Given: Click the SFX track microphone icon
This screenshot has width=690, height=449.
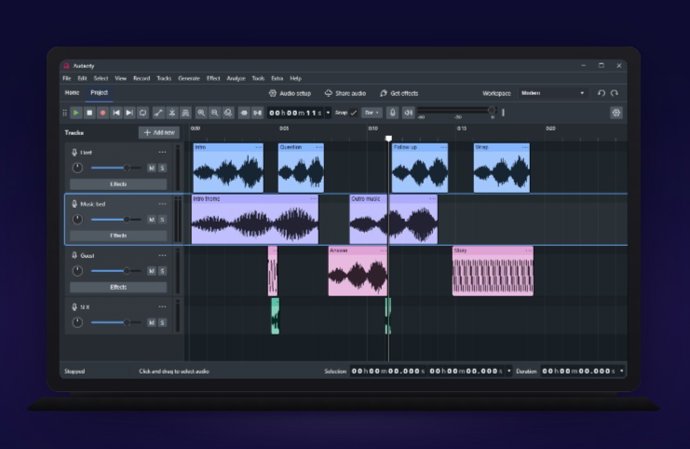Looking at the screenshot, I should (x=74, y=307).
